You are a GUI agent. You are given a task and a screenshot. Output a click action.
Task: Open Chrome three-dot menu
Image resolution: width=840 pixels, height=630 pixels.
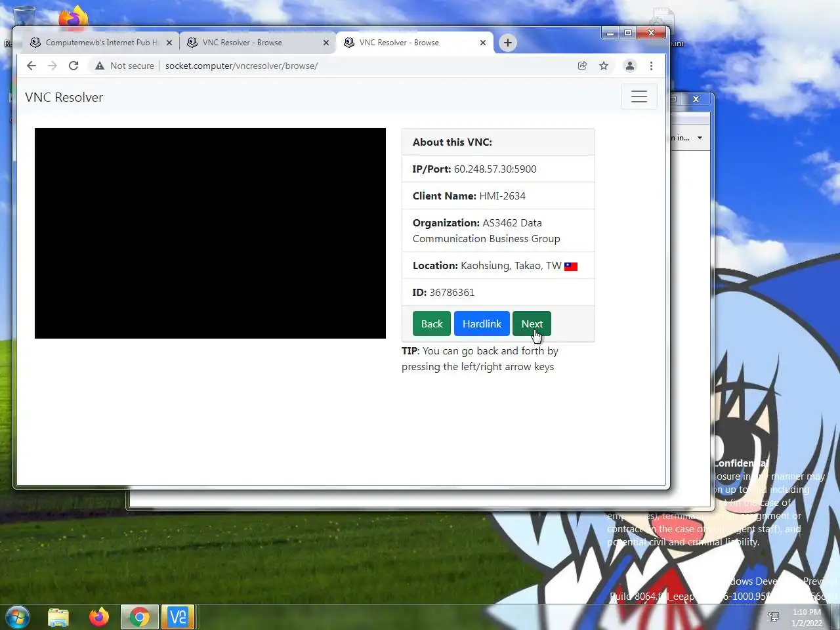click(x=651, y=66)
